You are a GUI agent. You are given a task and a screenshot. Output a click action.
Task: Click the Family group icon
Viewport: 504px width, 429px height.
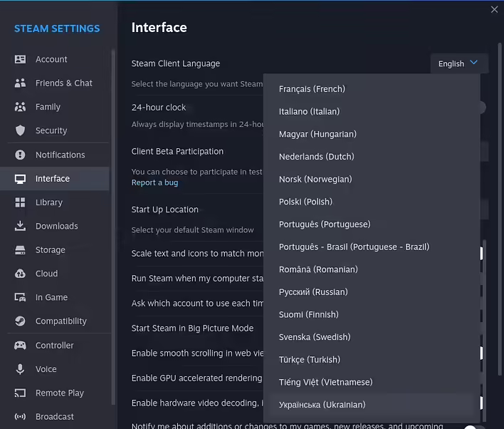coord(20,107)
